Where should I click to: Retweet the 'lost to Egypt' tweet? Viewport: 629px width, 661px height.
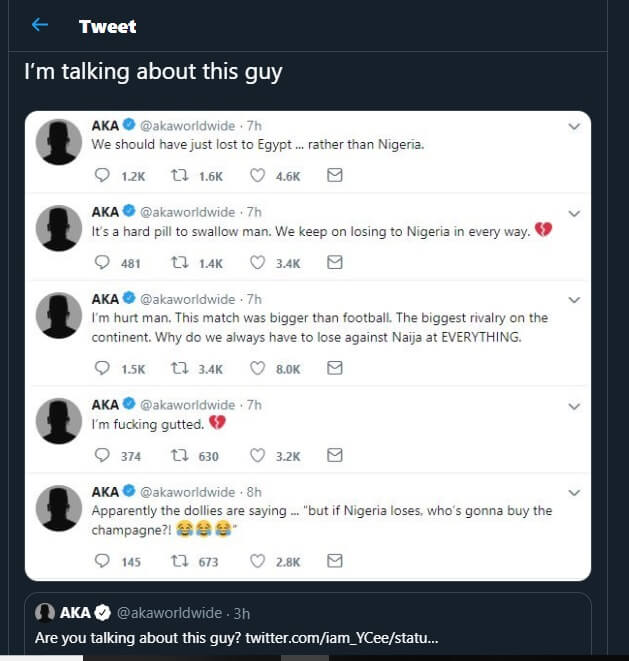click(x=181, y=175)
